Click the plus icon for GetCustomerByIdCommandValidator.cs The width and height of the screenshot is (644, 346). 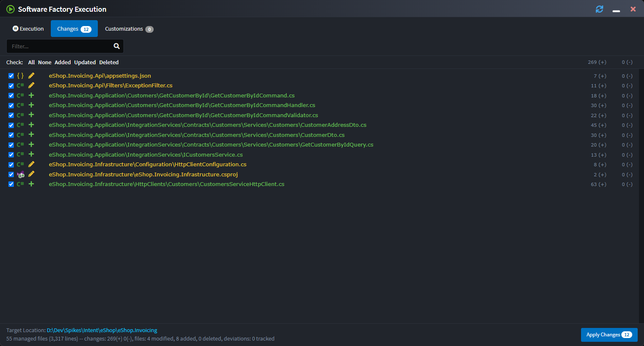(31, 115)
